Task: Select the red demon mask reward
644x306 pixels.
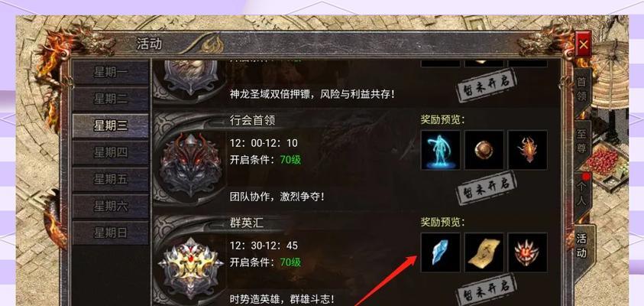Action: [x=527, y=252]
